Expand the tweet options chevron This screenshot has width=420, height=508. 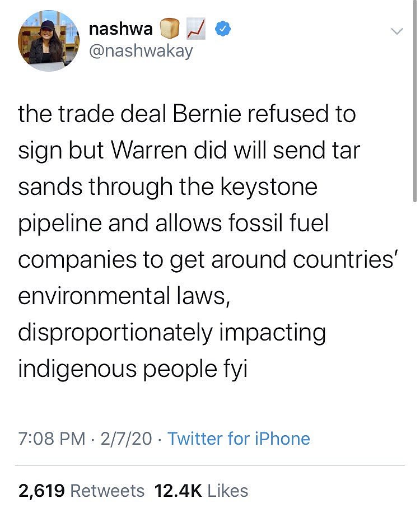pyautogui.click(x=396, y=32)
